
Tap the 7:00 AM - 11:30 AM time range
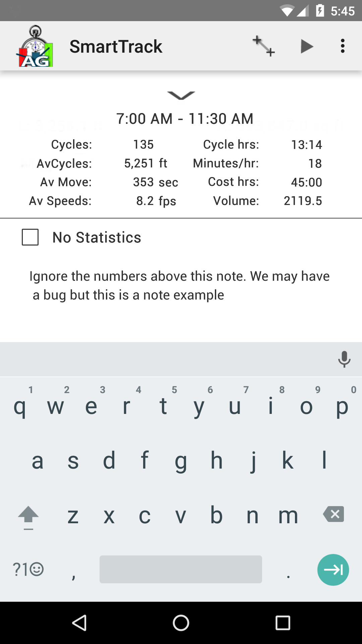tap(185, 119)
